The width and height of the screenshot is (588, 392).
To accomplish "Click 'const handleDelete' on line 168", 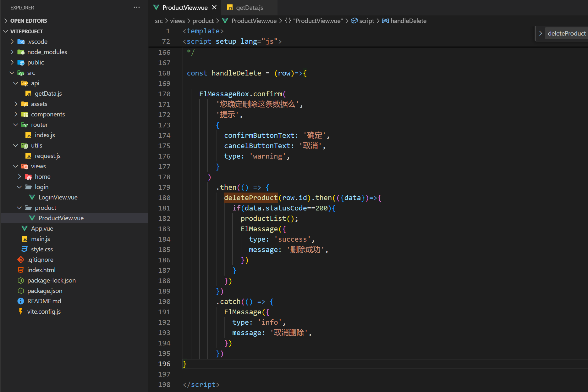I will 224,73.
